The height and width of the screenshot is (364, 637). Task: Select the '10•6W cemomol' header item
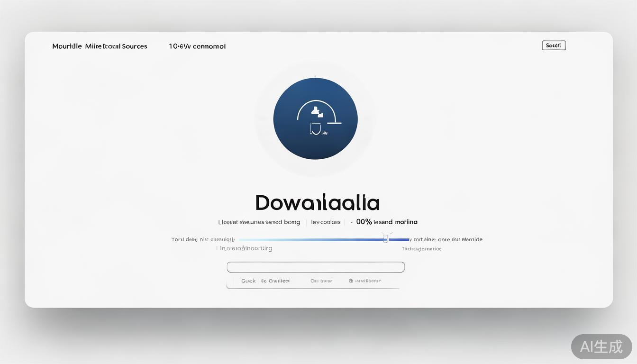[x=197, y=46]
